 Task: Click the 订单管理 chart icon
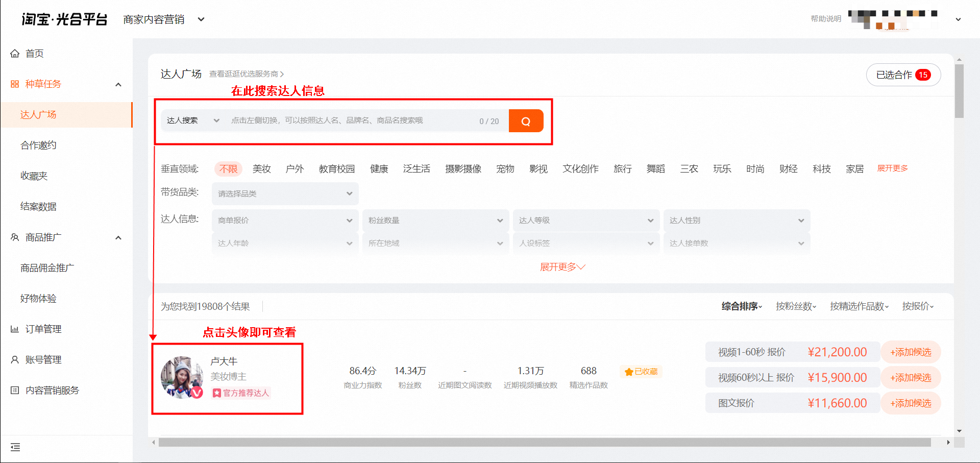(15, 329)
